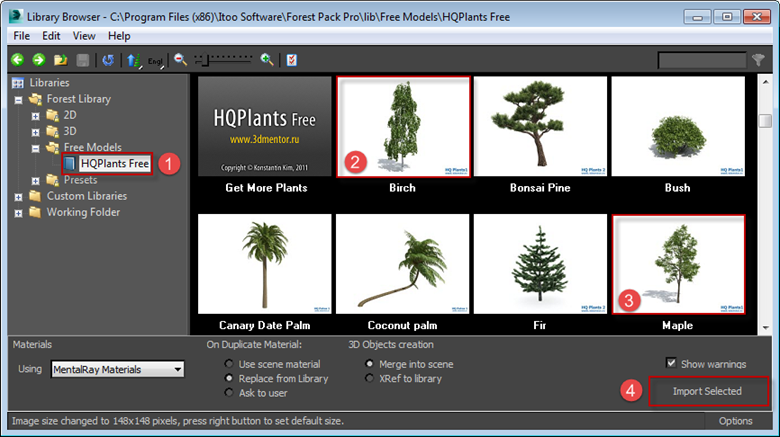Click the Options button
This screenshot has height=437, width=780.
click(735, 421)
